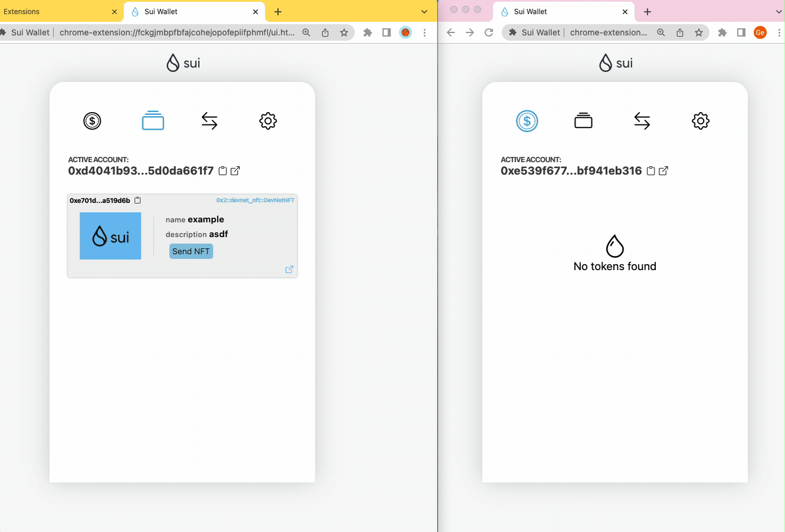Copy the active account address in left wallet
785x532 pixels.
223,171
